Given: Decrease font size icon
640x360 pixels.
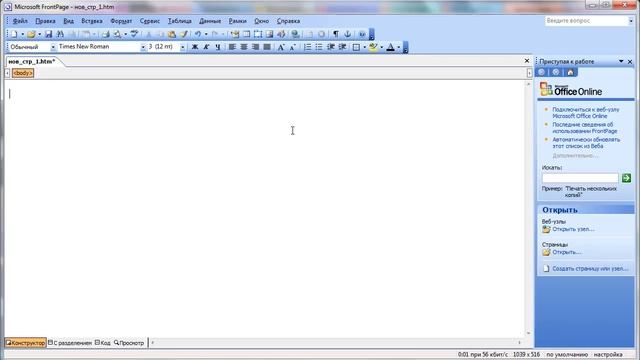Looking at the screenshot, I should pos(293,47).
